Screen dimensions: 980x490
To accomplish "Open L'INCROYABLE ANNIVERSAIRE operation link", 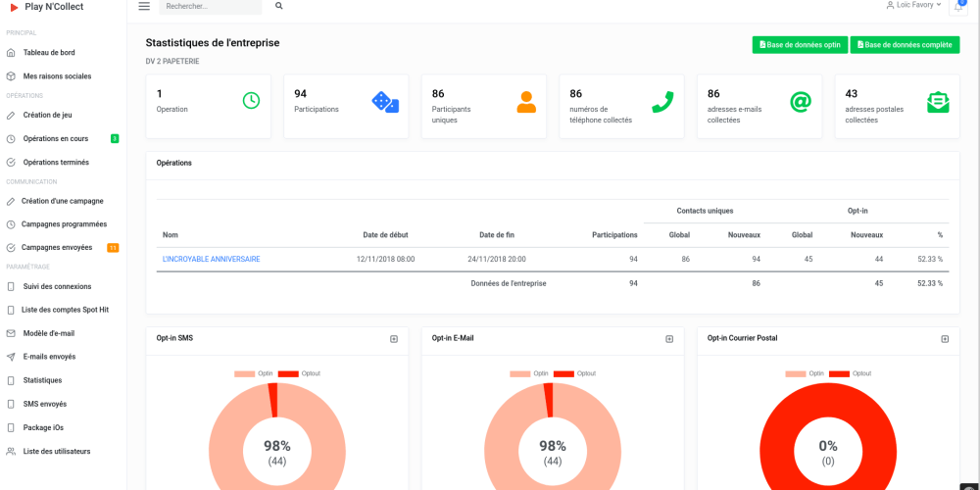I will [211, 260].
